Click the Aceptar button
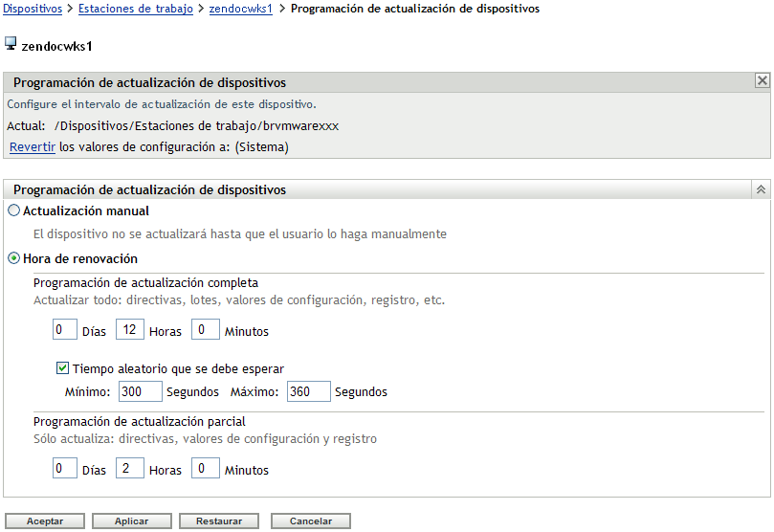 point(45,521)
